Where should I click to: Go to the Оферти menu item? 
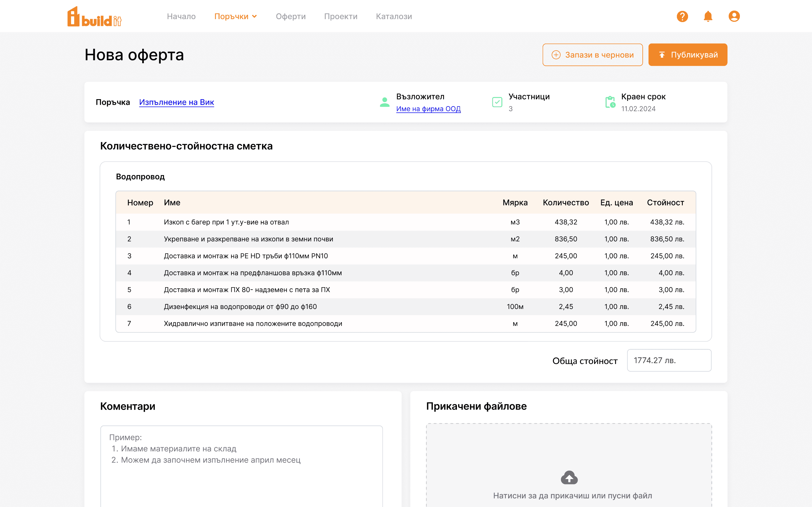pos(291,16)
